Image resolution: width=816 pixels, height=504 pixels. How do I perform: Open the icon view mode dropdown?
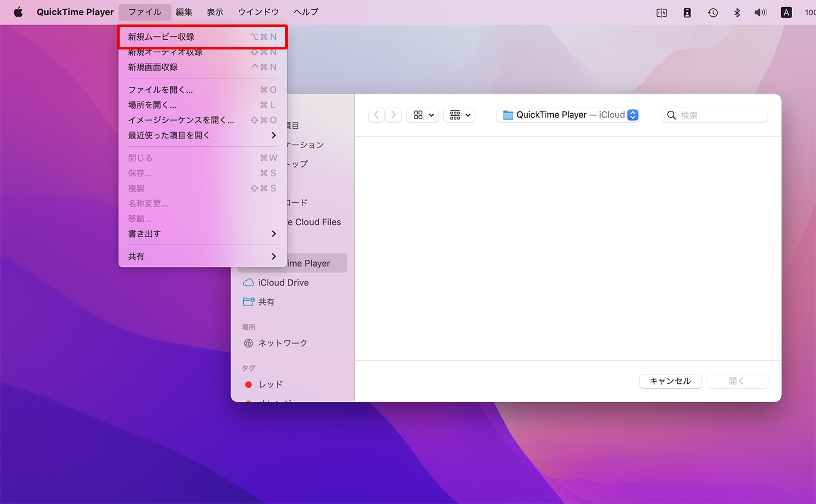(x=423, y=115)
